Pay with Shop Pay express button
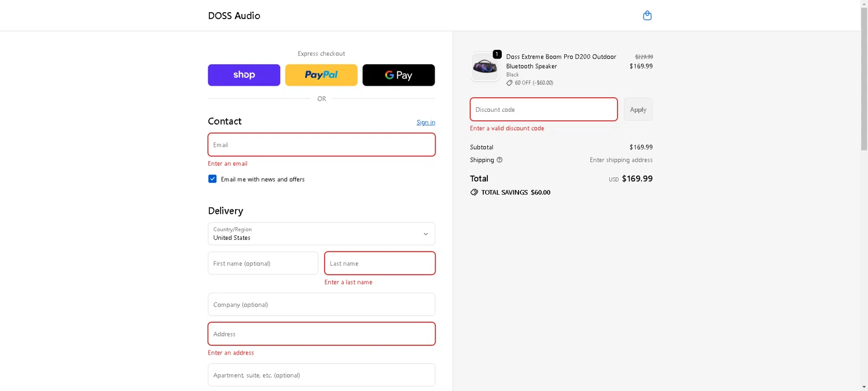Image resolution: width=868 pixels, height=391 pixels. point(244,75)
